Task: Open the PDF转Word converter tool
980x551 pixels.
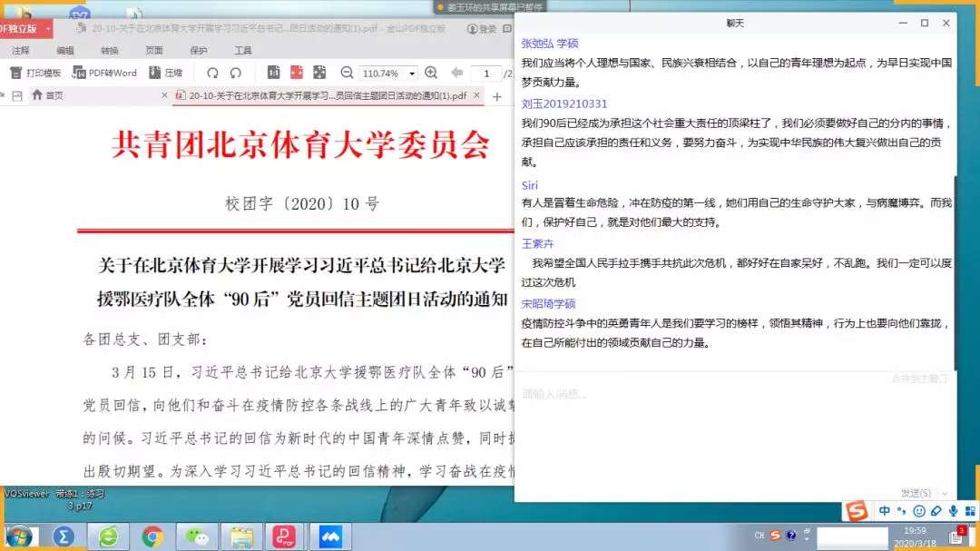Action: click(x=105, y=73)
